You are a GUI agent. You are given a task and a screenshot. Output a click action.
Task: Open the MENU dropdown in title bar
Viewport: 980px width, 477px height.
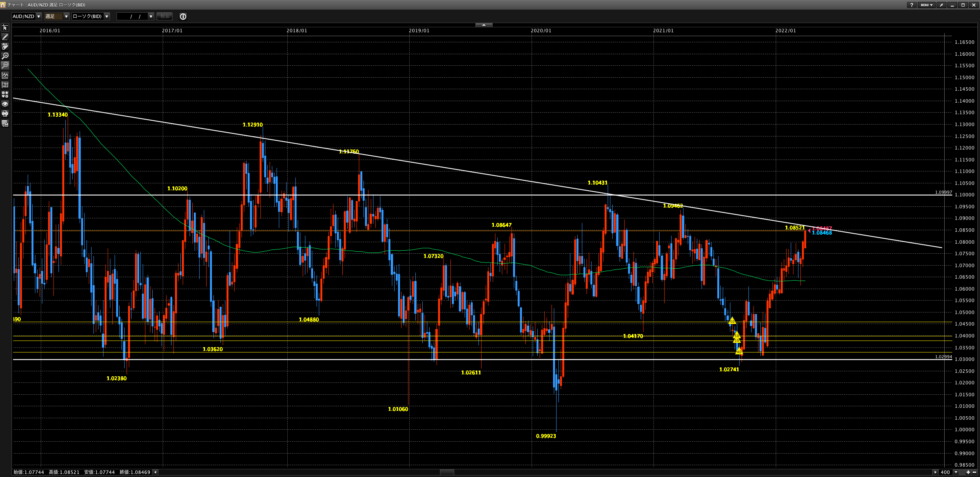point(926,5)
